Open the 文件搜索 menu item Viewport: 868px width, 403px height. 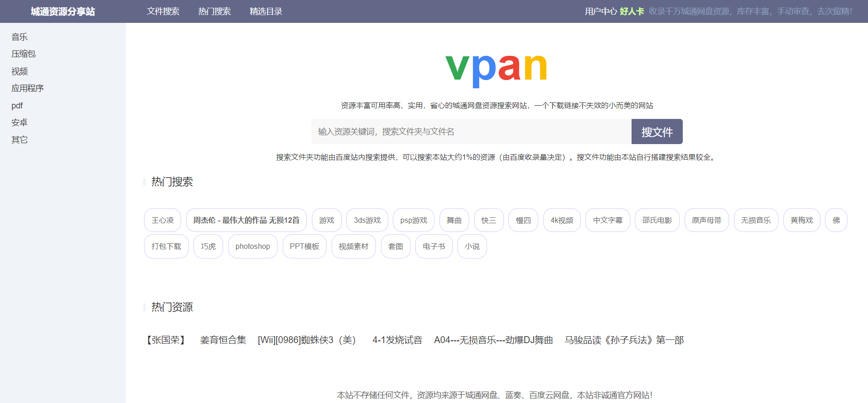pos(163,11)
